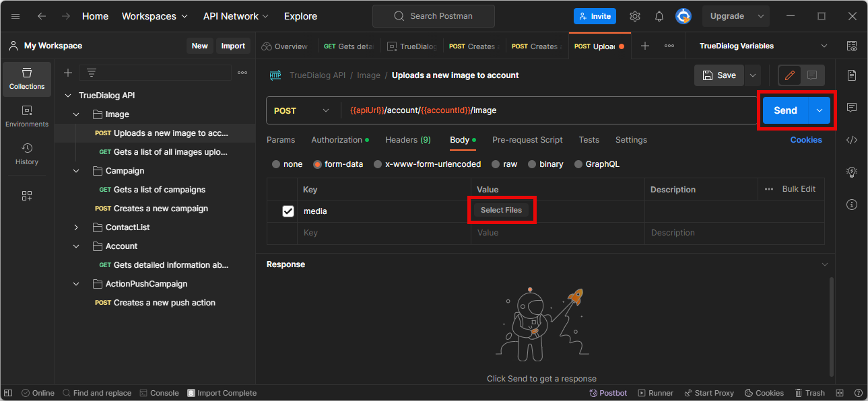Toggle the two-pane layout status icon
868x401 pixels.
click(840, 393)
